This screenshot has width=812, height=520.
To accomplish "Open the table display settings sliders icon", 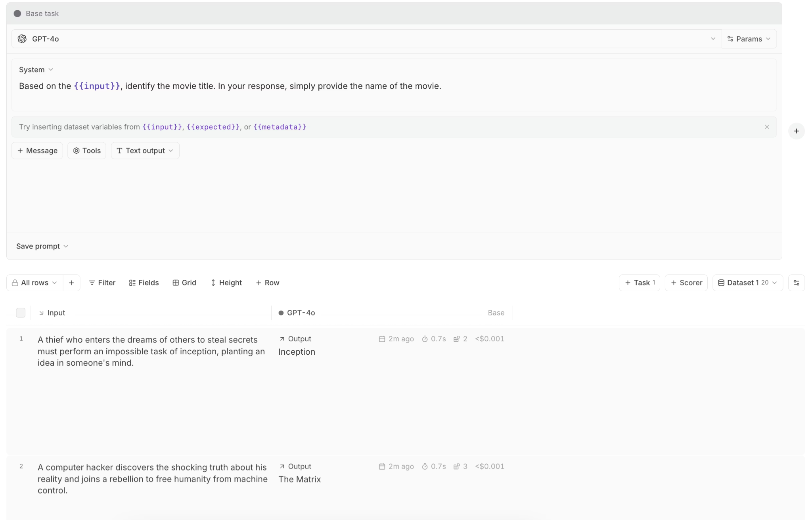I will [796, 283].
